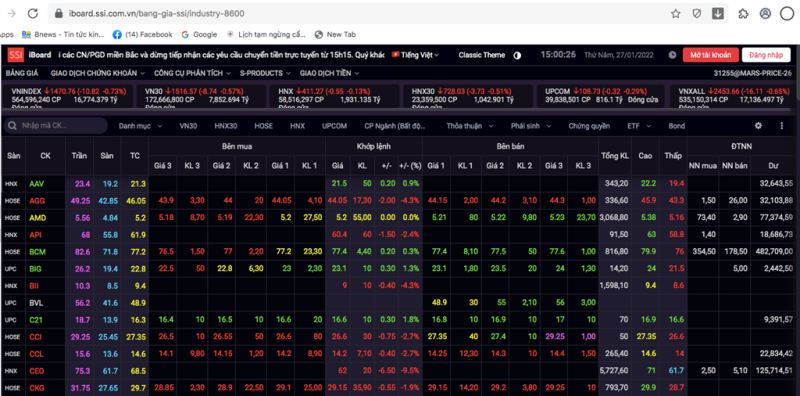Click the Nhập mã CK search field
This screenshot has width=800, height=396.
coord(55,126)
